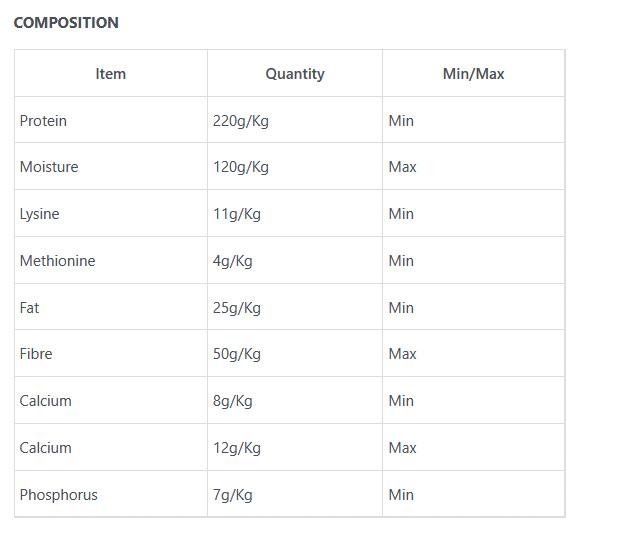Viewport: 622px width, 533px height.
Task: Select the 50g/Kg quantity value
Action: click(237, 354)
